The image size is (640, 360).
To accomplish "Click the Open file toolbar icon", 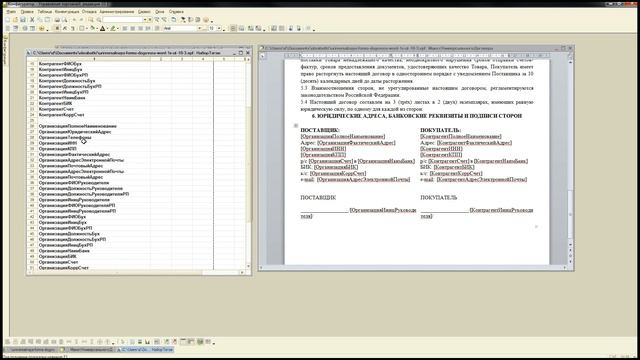I will point(15,20).
